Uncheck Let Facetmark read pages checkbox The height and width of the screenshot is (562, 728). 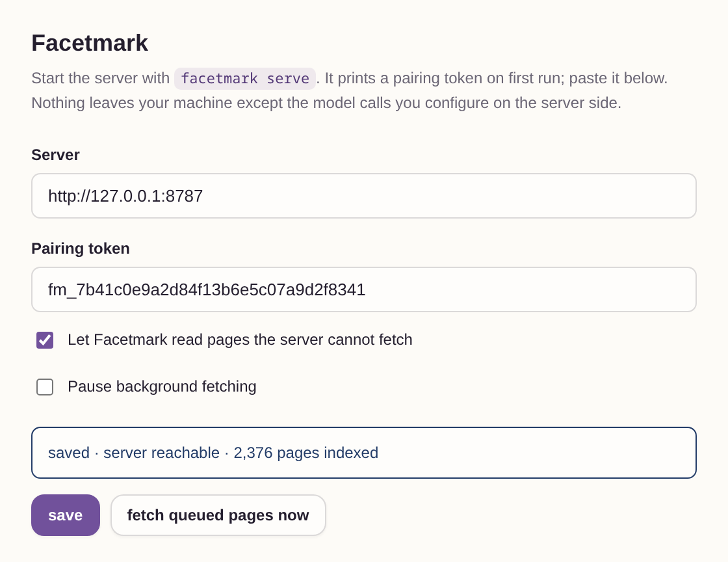pyautogui.click(x=45, y=340)
